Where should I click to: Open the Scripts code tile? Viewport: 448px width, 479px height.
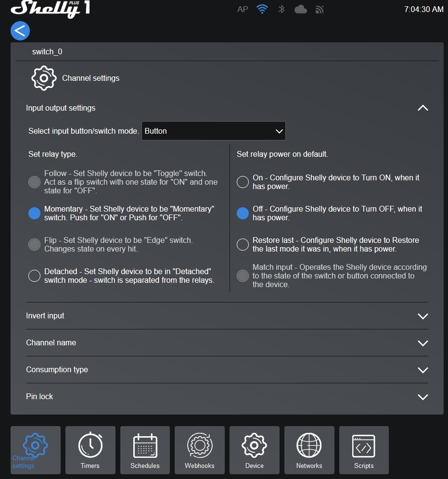pos(364,450)
